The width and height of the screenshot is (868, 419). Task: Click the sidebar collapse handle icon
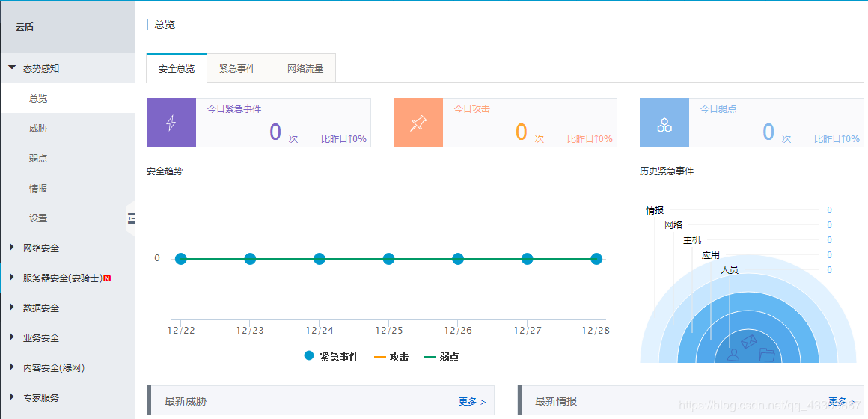tap(132, 218)
